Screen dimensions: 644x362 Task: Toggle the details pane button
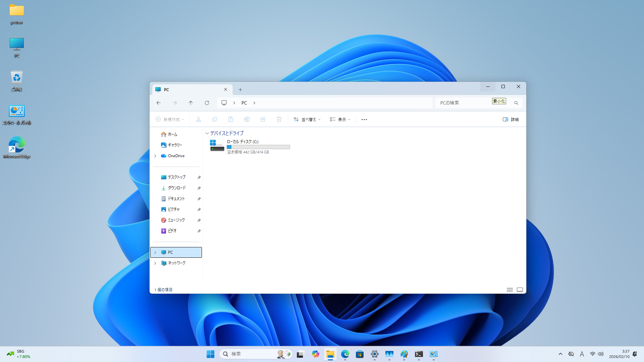coord(511,119)
